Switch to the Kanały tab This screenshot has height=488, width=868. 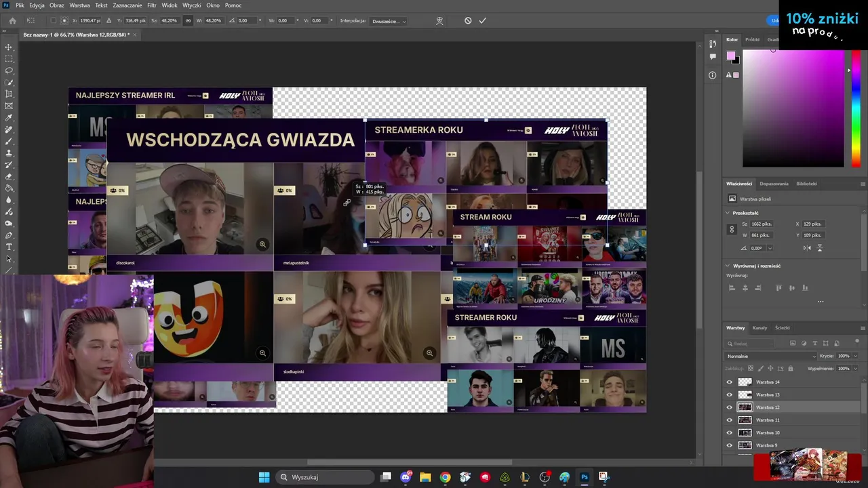(759, 328)
